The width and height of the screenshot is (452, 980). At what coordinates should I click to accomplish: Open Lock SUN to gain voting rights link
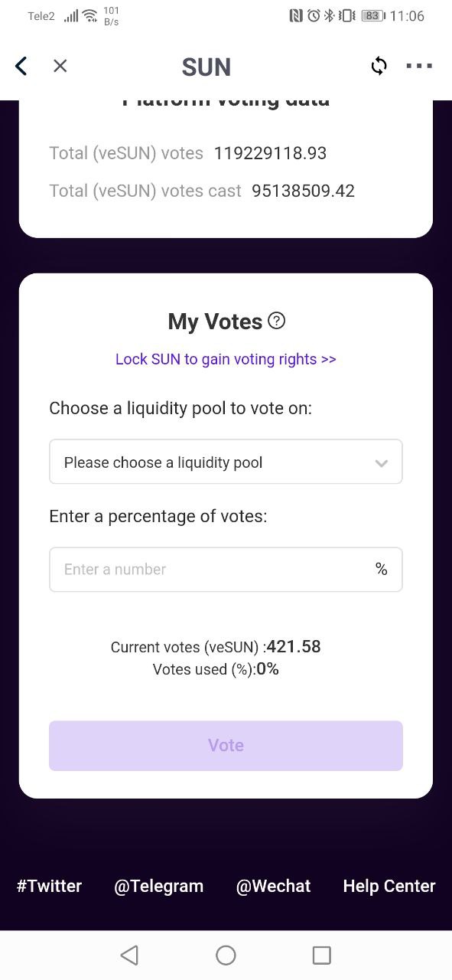click(226, 359)
